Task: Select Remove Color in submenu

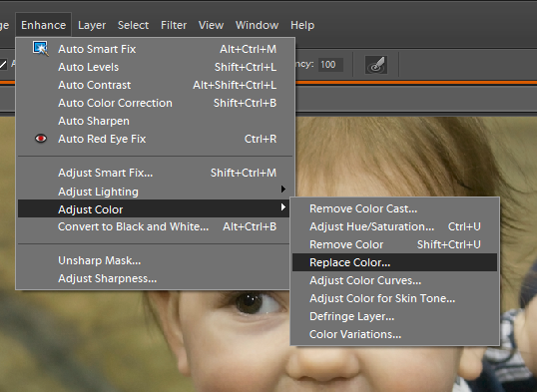Action: [394, 244]
